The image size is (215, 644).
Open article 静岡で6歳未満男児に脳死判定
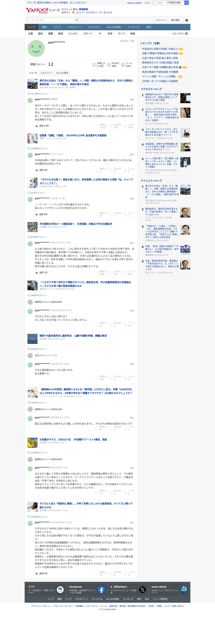click(x=73, y=336)
